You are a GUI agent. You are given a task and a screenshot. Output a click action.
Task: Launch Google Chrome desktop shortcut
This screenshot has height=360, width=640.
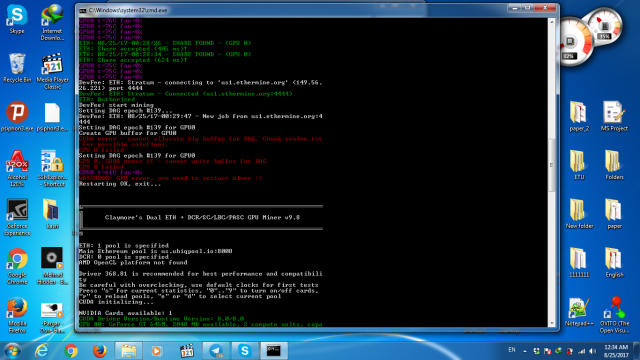click(17, 266)
